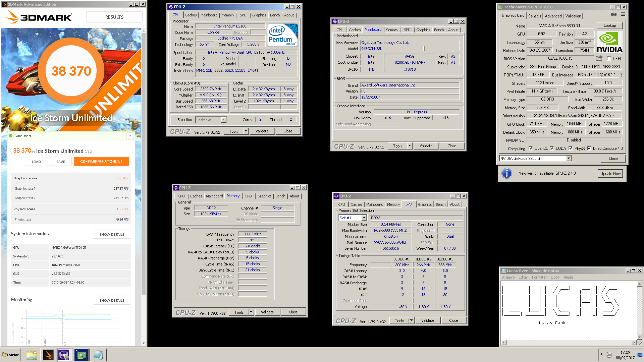Open the Validation tab in GPU-Z
Viewport: 644px width, 362px height.
573,16
